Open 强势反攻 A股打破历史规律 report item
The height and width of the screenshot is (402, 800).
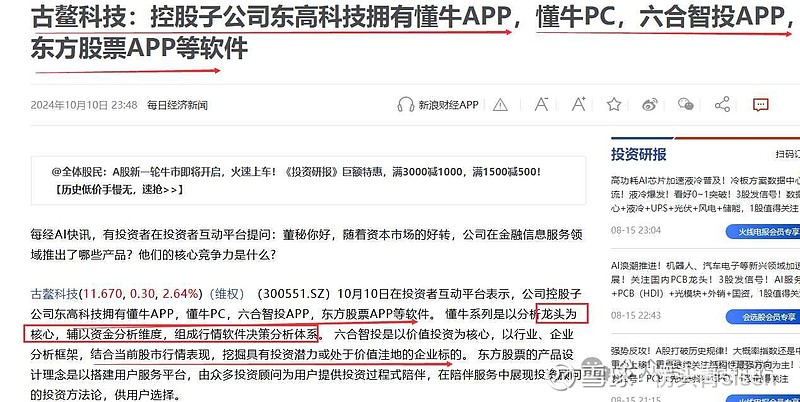[705, 365]
